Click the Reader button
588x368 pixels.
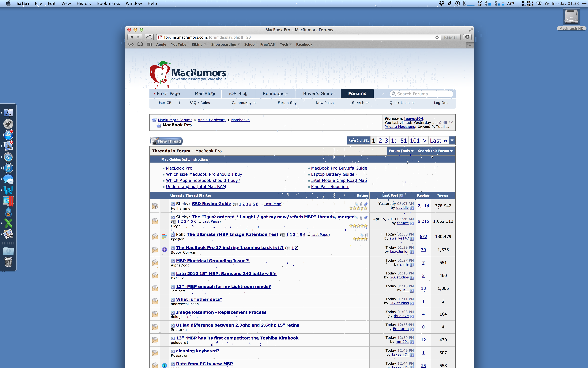pos(450,37)
